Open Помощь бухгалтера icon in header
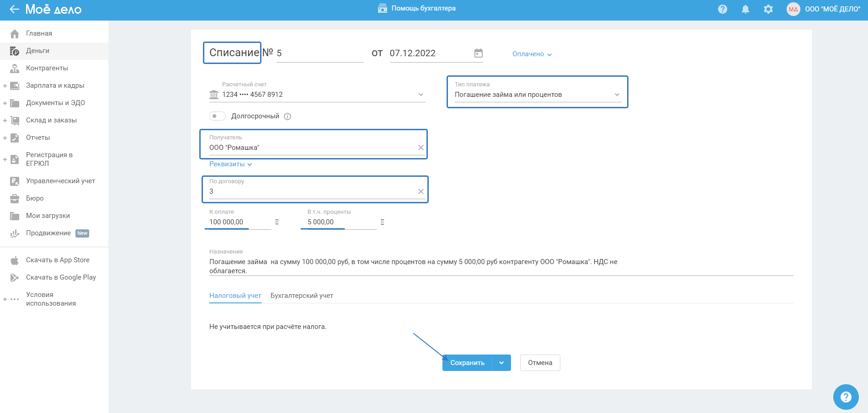This screenshot has width=868, height=413. pyautogui.click(x=383, y=8)
